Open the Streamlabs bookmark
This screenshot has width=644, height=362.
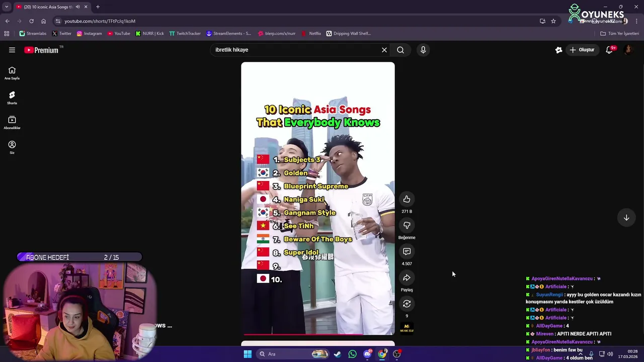click(x=33, y=34)
